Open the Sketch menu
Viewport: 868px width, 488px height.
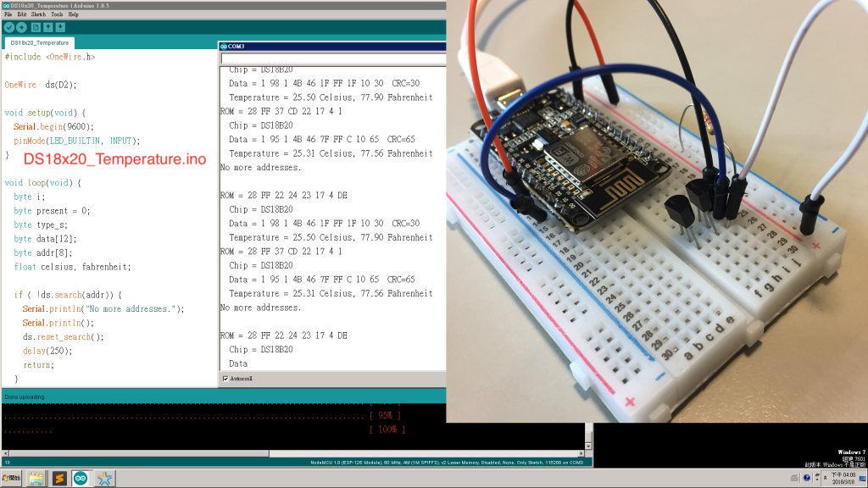point(38,14)
